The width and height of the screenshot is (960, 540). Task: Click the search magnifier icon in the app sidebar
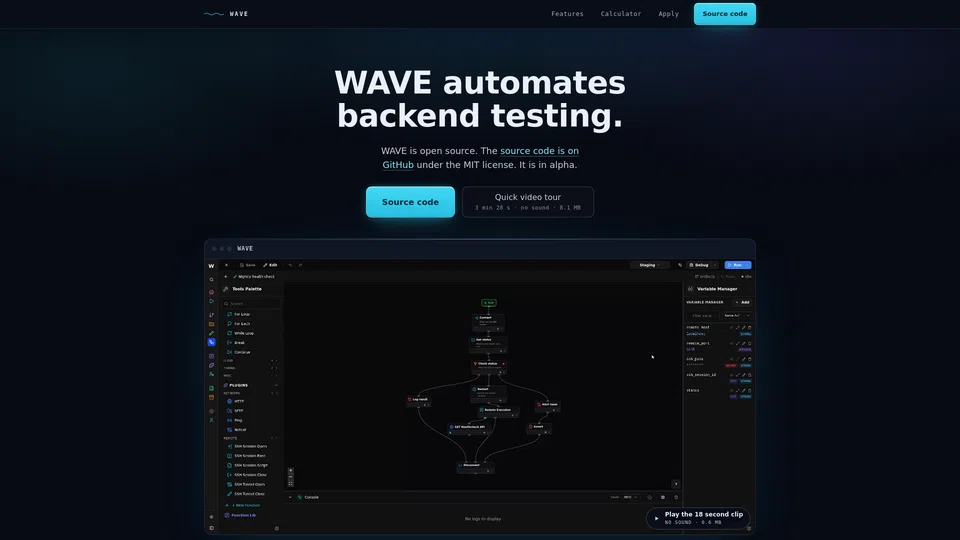point(212,280)
